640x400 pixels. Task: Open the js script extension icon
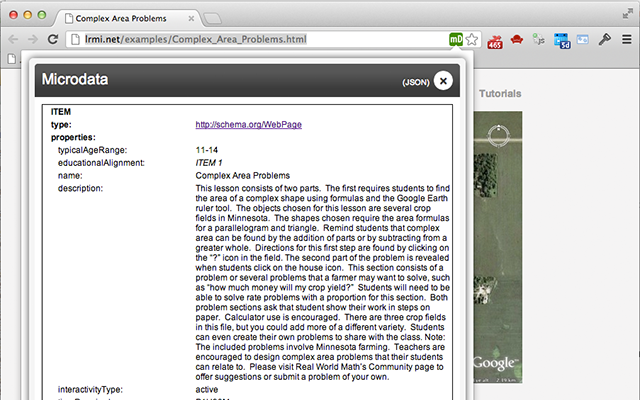point(539,40)
